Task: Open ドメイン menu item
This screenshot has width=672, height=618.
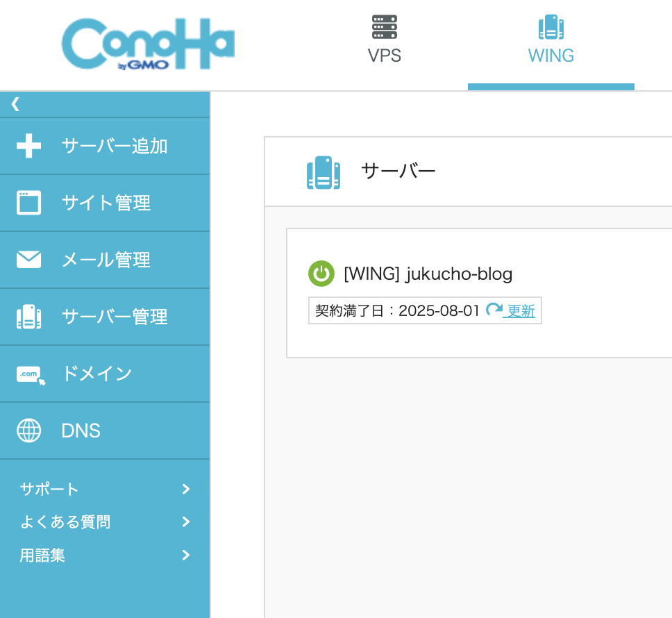Action: [105, 374]
